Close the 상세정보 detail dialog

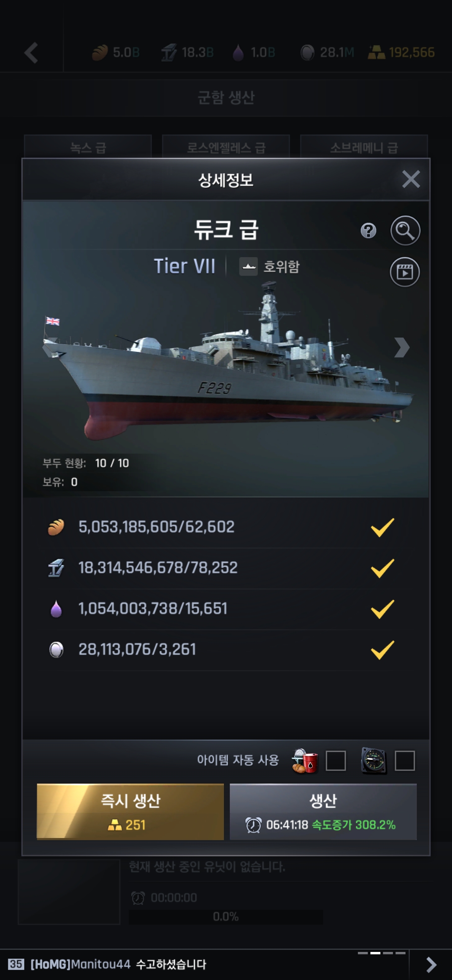coord(411,179)
